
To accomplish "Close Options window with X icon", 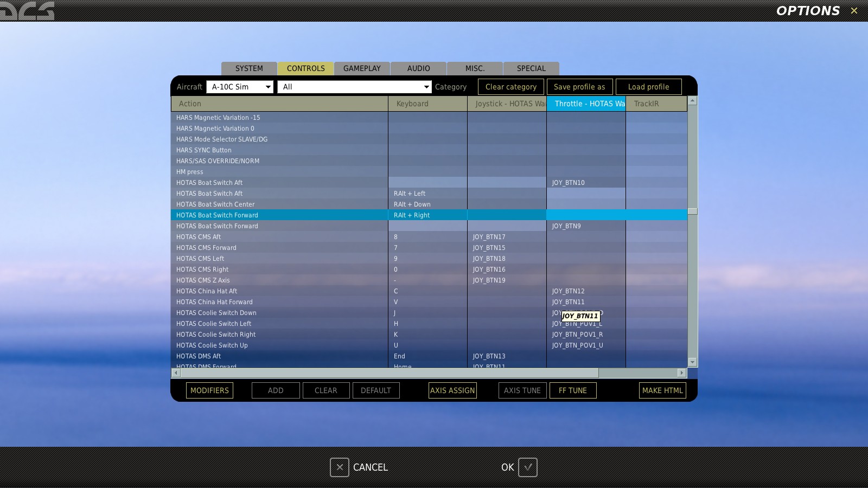I will click(854, 10).
